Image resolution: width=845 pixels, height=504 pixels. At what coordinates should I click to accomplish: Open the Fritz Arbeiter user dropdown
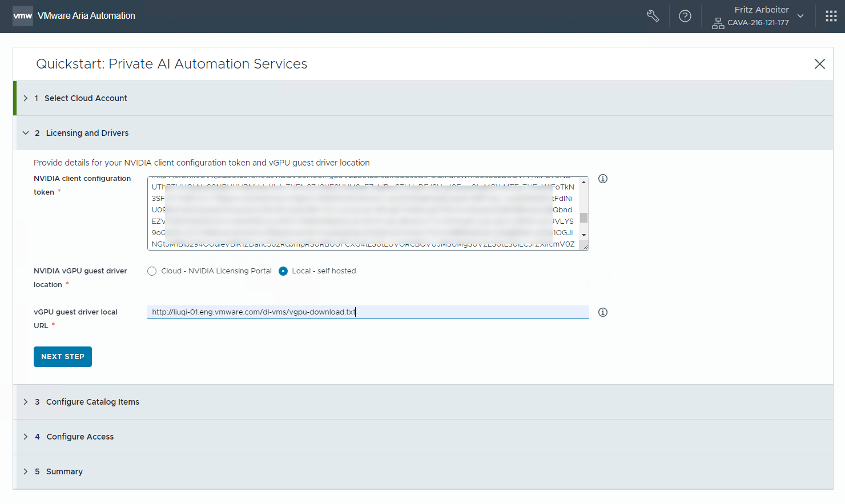pyautogui.click(x=800, y=16)
